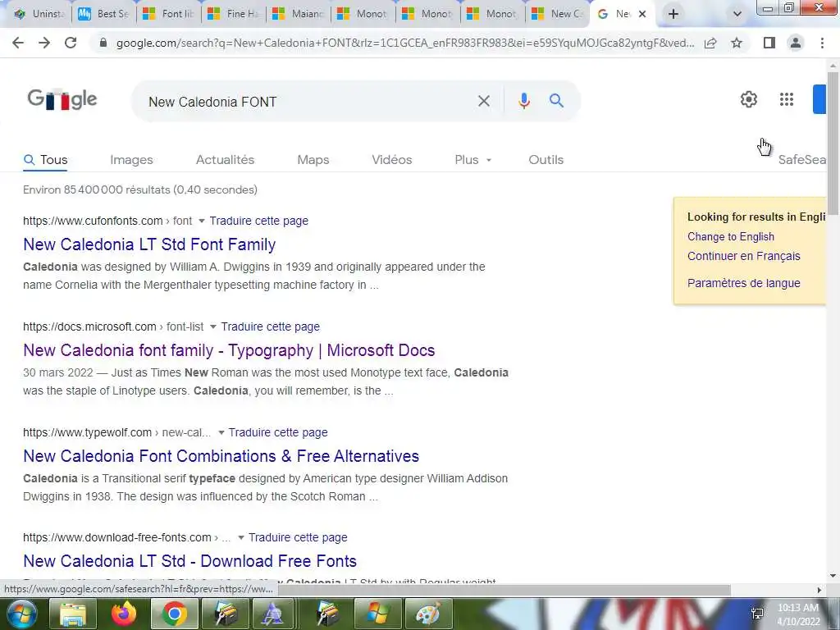Open the Outils search tools
The image size is (840, 630).
pyautogui.click(x=546, y=160)
